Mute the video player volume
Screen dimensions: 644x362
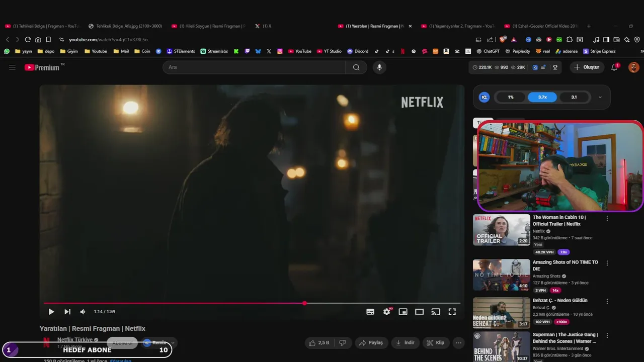click(x=83, y=312)
